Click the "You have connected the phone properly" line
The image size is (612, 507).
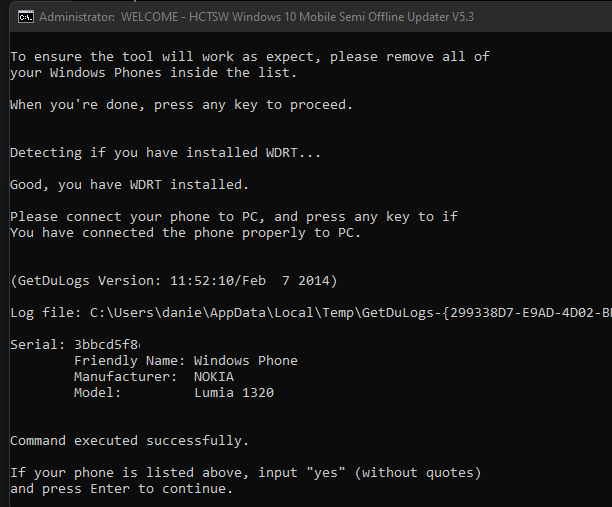point(186,233)
